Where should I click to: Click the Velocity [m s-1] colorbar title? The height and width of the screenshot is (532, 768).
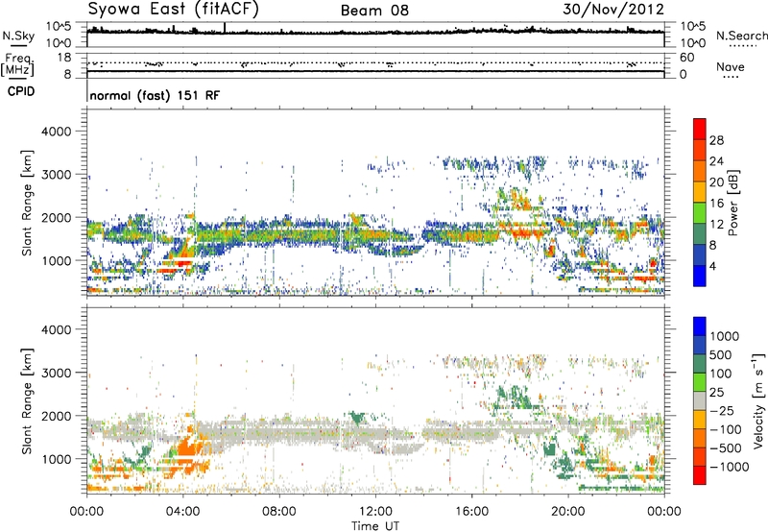pyautogui.click(x=758, y=400)
